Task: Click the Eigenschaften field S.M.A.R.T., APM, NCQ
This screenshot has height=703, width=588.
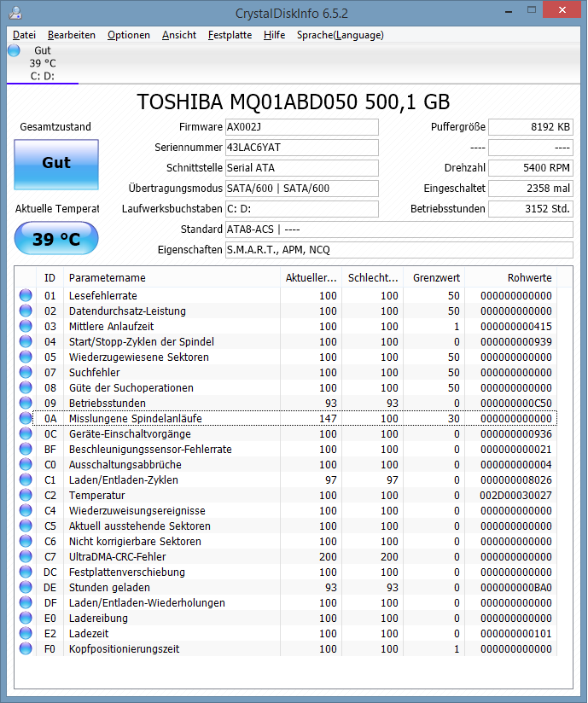Action: click(399, 250)
